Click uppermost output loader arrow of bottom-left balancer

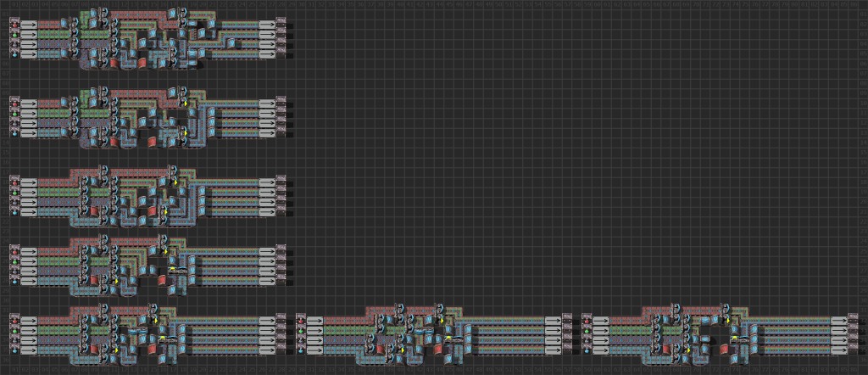pyautogui.click(x=267, y=322)
